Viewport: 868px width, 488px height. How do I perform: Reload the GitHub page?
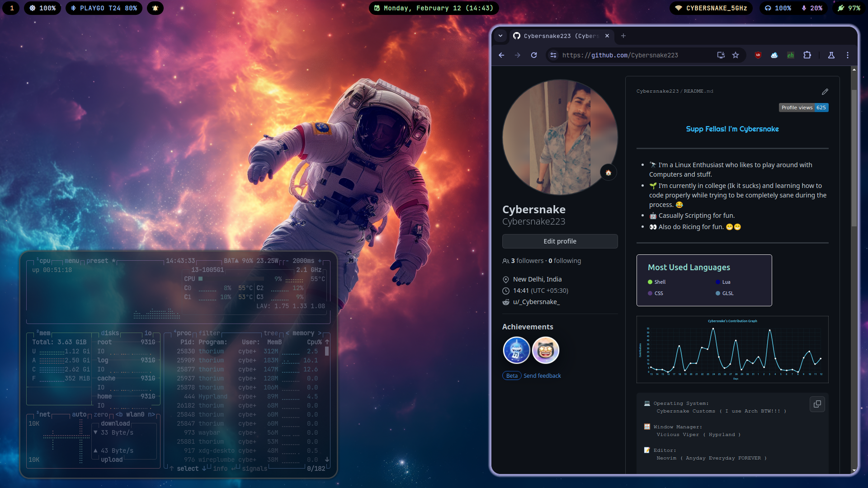click(534, 55)
